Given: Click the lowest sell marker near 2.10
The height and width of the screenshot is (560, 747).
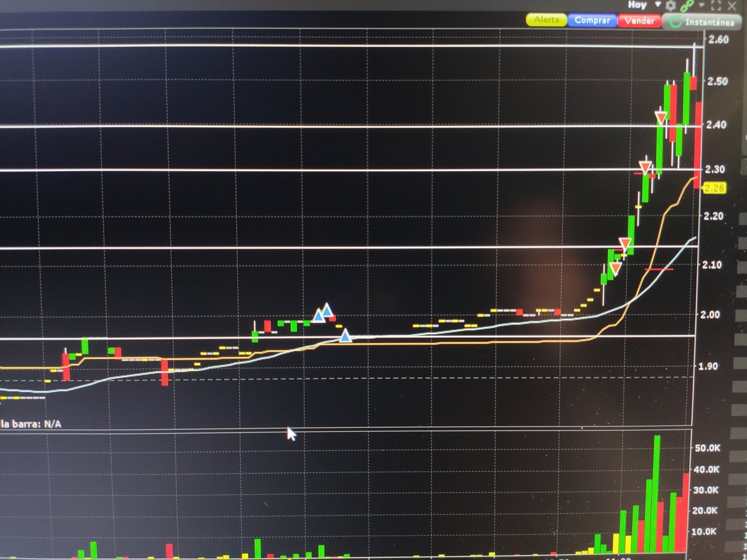Looking at the screenshot, I should [x=615, y=269].
